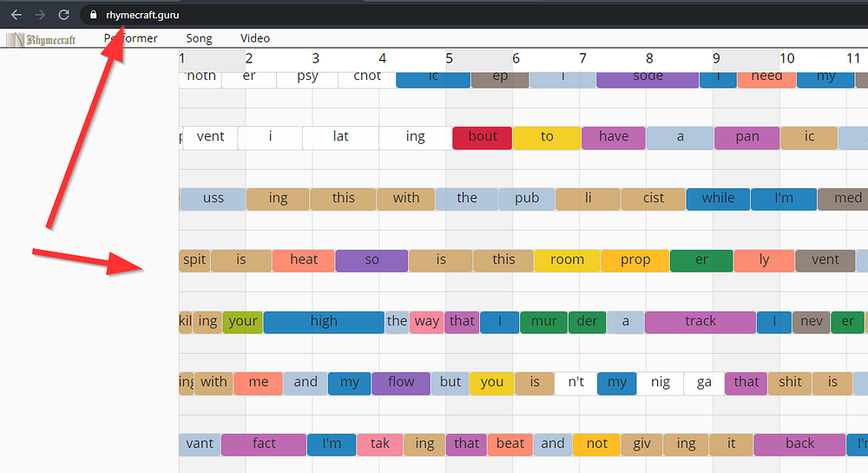Viewport: 868px width, 473px height.
Task: Click the orange "heat" block
Action: click(303, 260)
